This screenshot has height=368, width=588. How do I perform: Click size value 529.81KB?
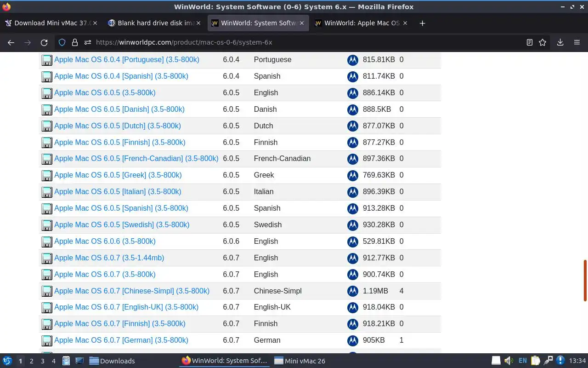tap(379, 241)
